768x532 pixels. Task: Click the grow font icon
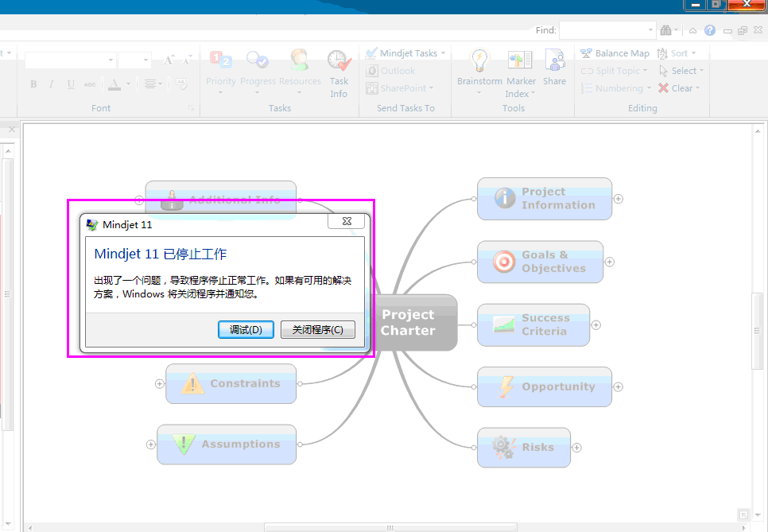coord(169,60)
